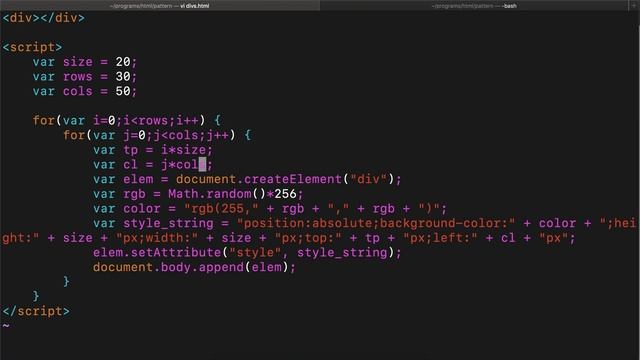Click the vi cursor block after 'j*col'
The width and height of the screenshot is (640, 360).
202,164
